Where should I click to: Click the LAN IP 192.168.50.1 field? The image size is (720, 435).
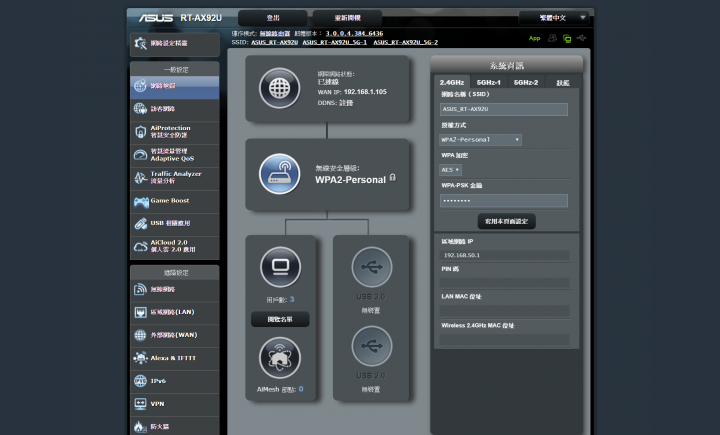(504, 255)
